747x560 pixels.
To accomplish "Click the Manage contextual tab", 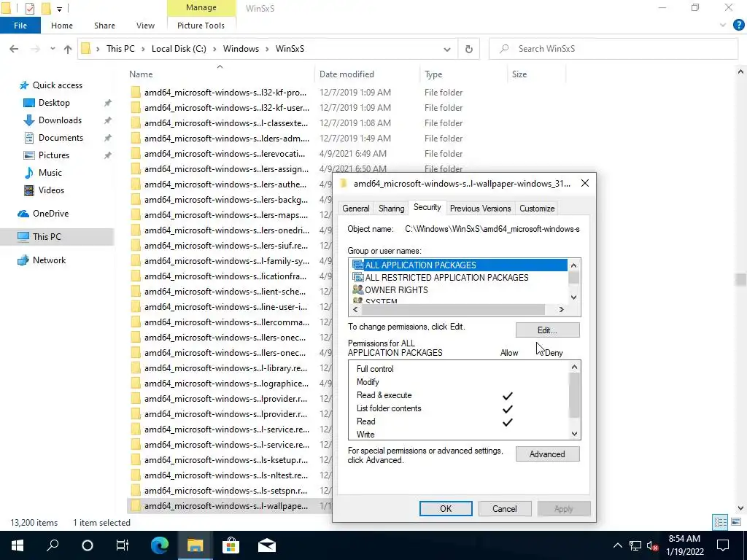I will pyautogui.click(x=201, y=8).
